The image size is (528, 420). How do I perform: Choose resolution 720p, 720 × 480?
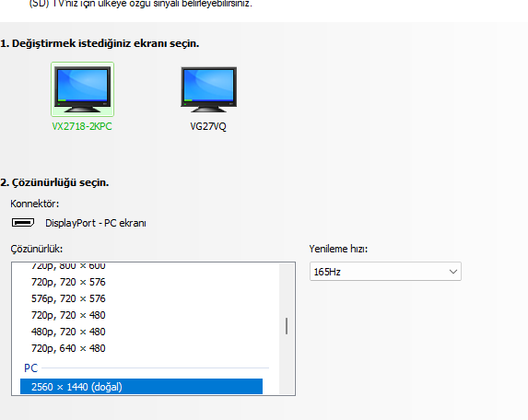pos(68,315)
